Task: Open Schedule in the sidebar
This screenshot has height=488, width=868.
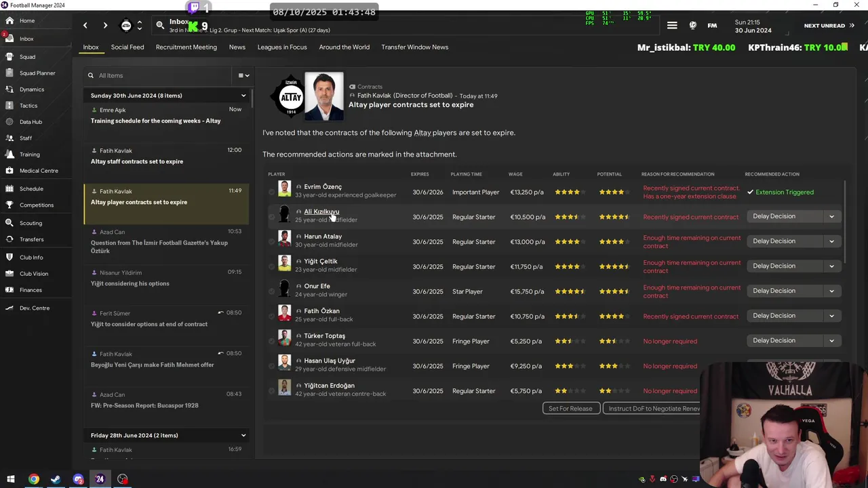Action: pyautogui.click(x=31, y=189)
